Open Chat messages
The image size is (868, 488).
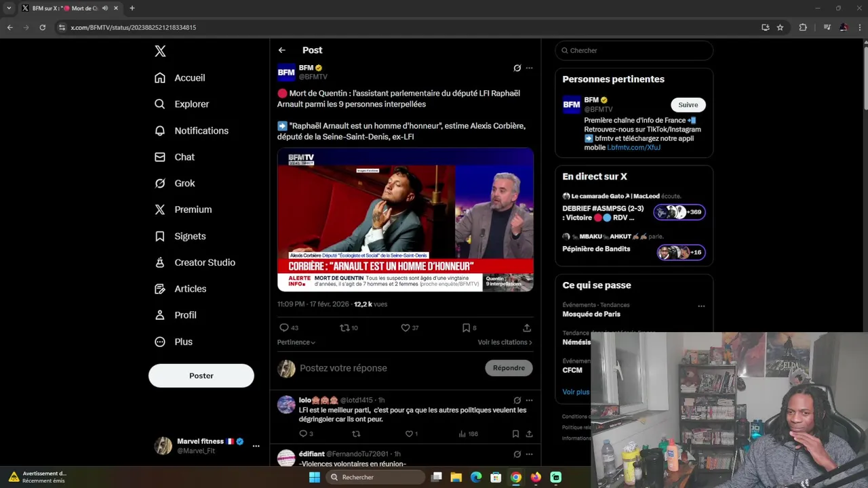(174, 157)
